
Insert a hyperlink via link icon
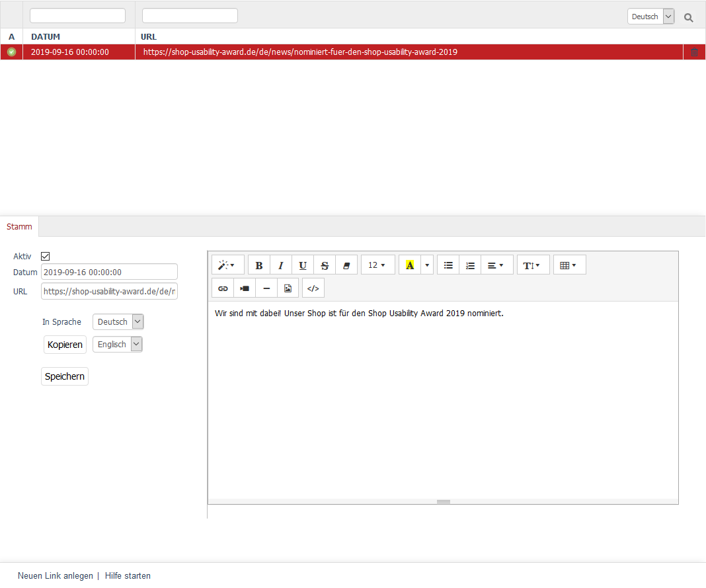223,288
